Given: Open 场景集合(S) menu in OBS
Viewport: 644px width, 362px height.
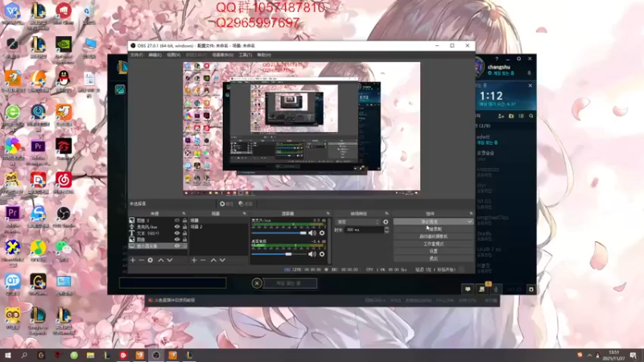Looking at the screenshot, I should [x=223, y=55].
